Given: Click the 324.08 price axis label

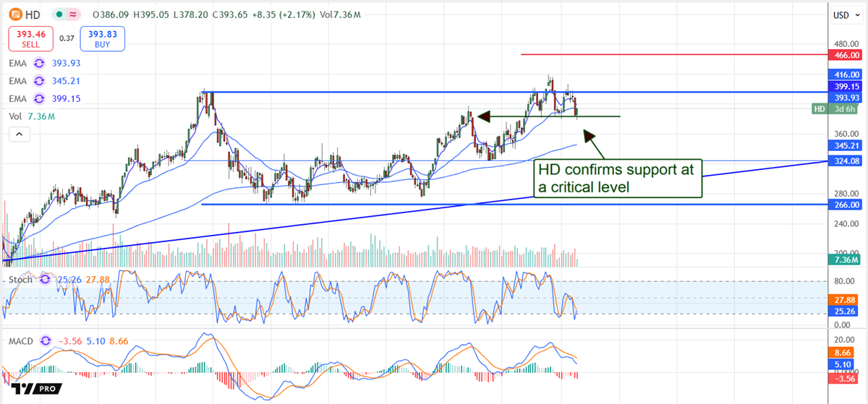Looking at the screenshot, I should tap(845, 161).
